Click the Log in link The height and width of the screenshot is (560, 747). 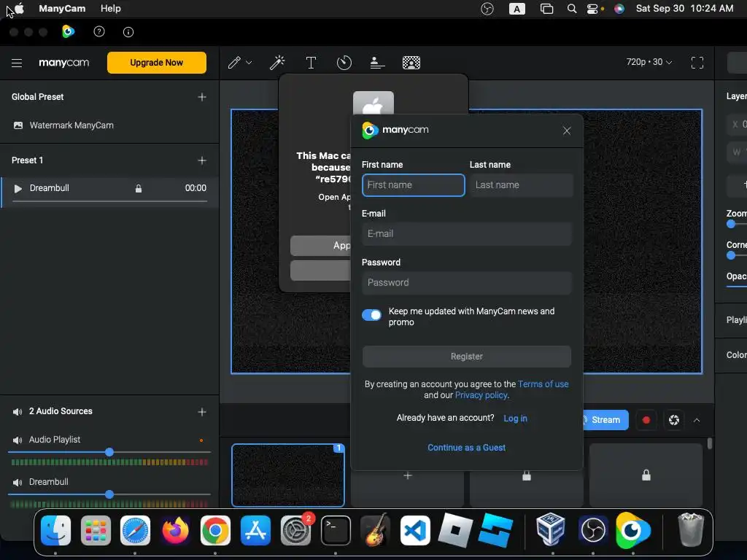pyautogui.click(x=516, y=419)
